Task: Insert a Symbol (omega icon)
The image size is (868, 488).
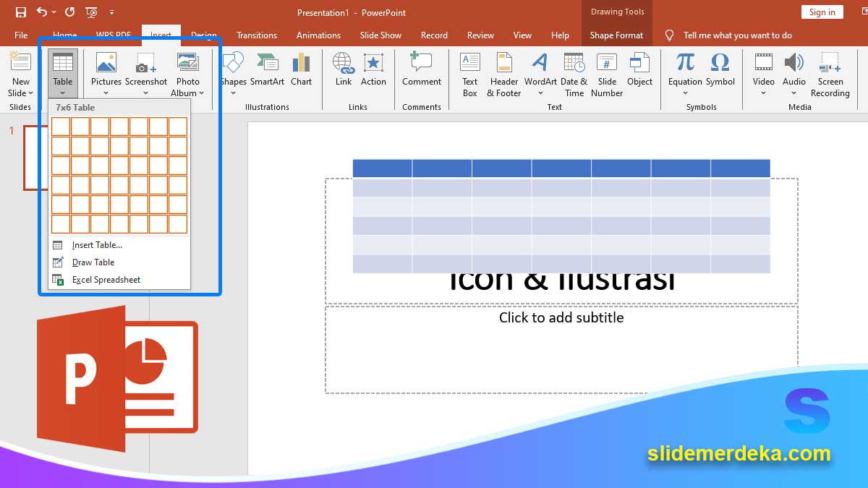Action: (x=720, y=69)
